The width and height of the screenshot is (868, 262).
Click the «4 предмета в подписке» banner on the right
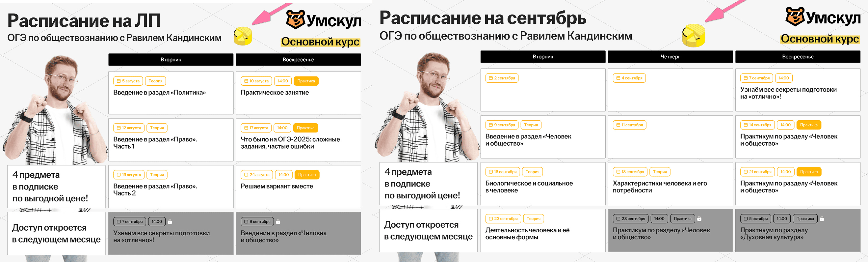click(x=428, y=184)
